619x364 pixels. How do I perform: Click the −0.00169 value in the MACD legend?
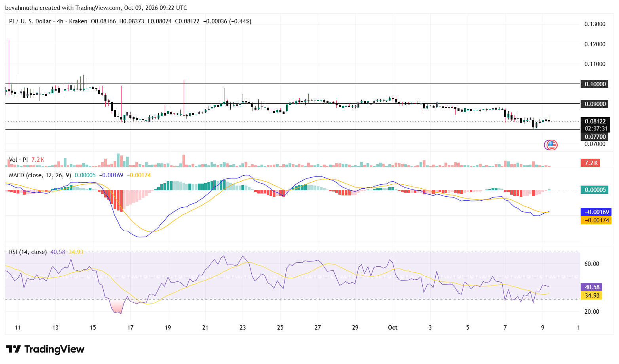coord(111,175)
